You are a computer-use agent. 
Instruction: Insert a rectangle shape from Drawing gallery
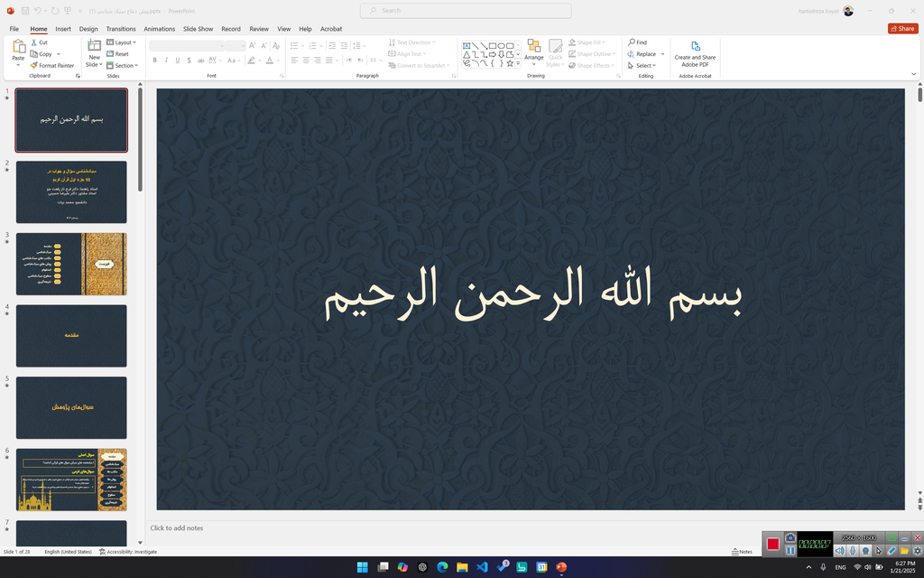pyautogui.click(x=493, y=46)
